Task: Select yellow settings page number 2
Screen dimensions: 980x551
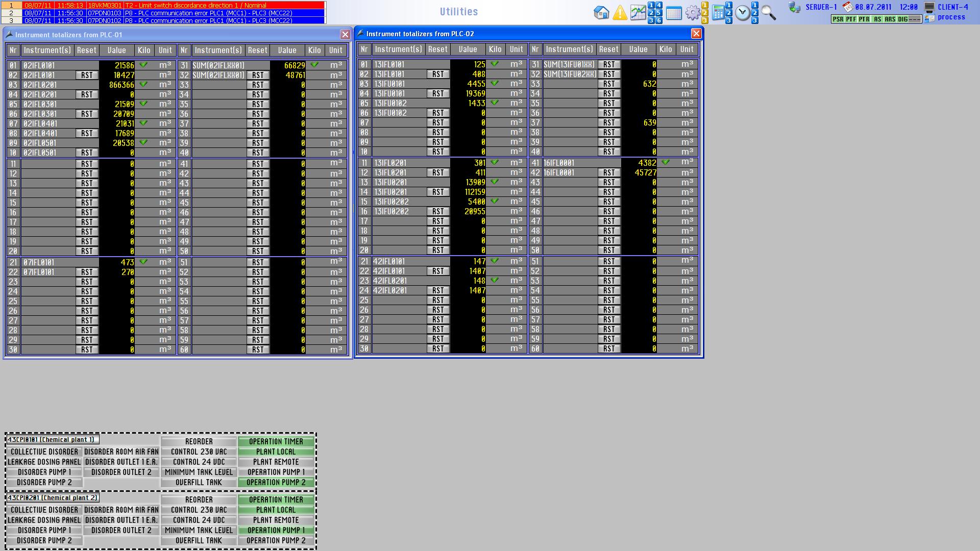Action: pyautogui.click(x=704, y=13)
